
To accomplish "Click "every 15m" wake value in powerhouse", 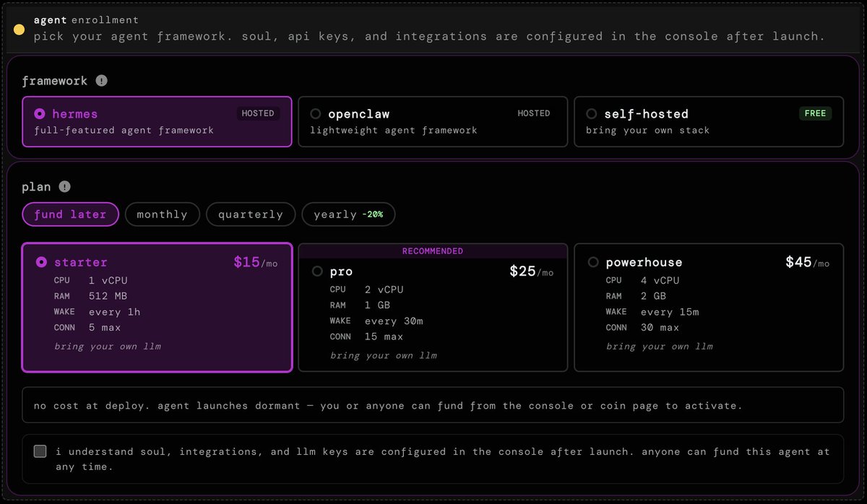I will coord(670,312).
